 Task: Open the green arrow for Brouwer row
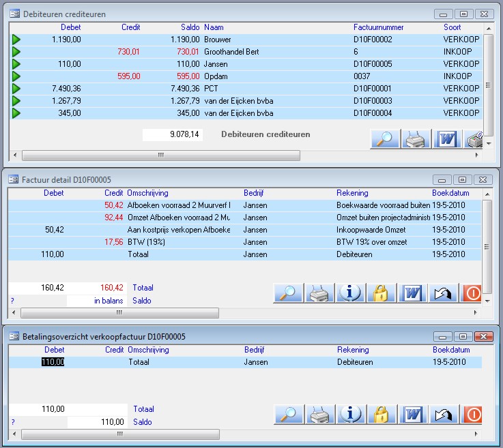pos(16,40)
